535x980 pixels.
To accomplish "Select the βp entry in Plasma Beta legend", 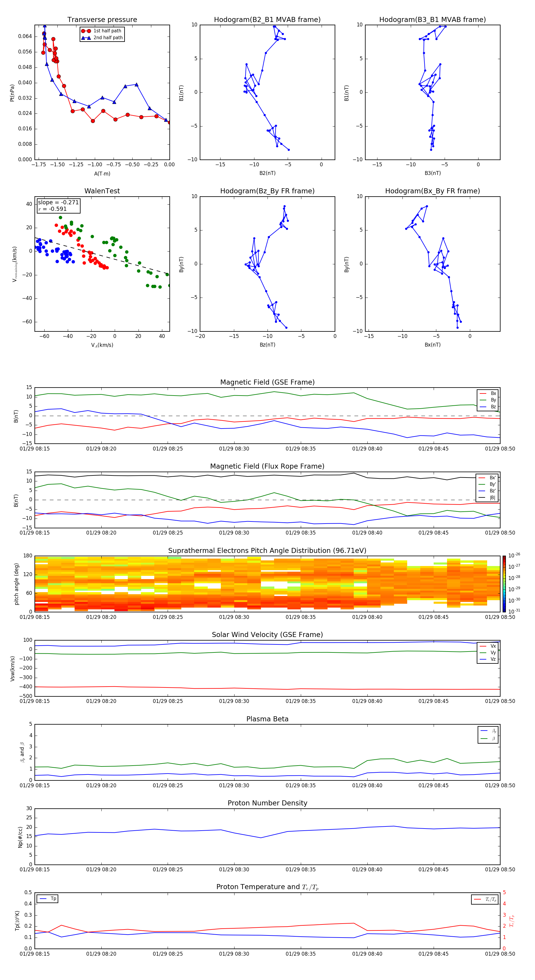I will [x=488, y=731].
